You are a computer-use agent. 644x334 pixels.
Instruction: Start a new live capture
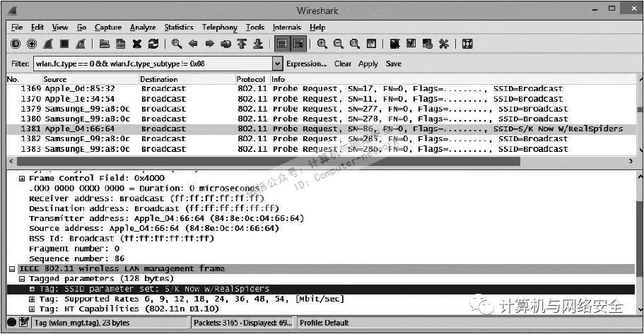tap(48, 44)
